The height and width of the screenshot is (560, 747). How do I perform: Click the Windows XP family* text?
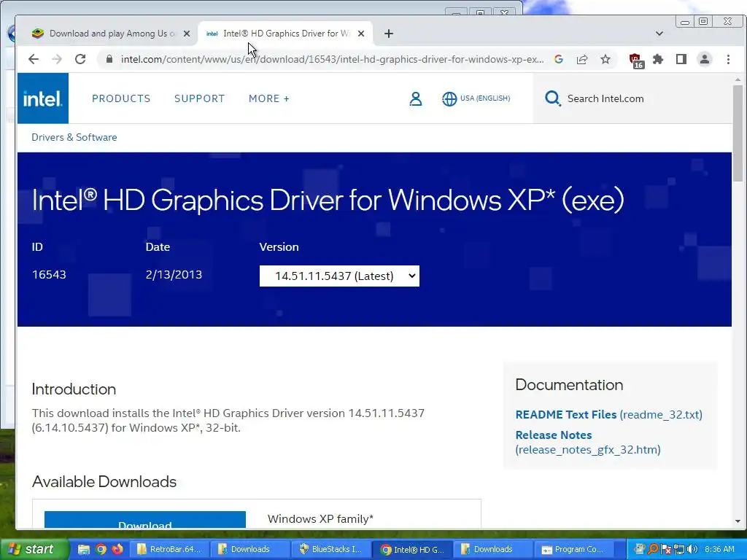click(x=321, y=518)
